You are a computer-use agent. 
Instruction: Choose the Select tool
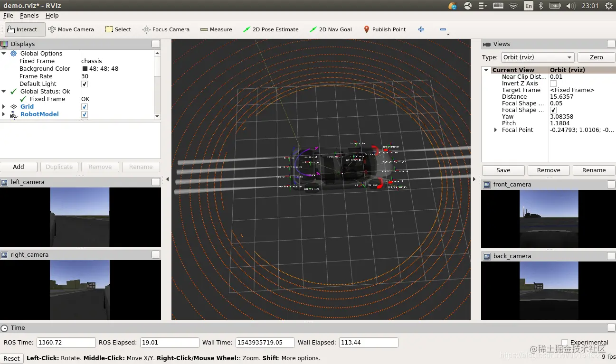pyautogui.click(x=118, y=29)
